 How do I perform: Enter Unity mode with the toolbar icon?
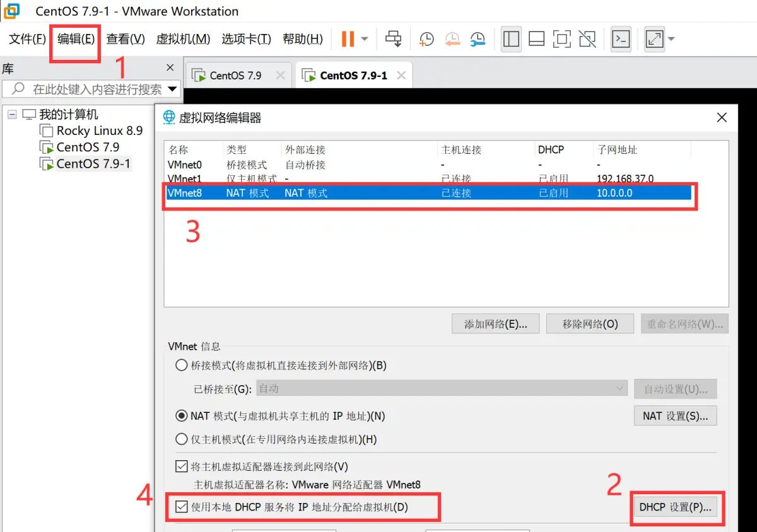click(x=587, y=38)
